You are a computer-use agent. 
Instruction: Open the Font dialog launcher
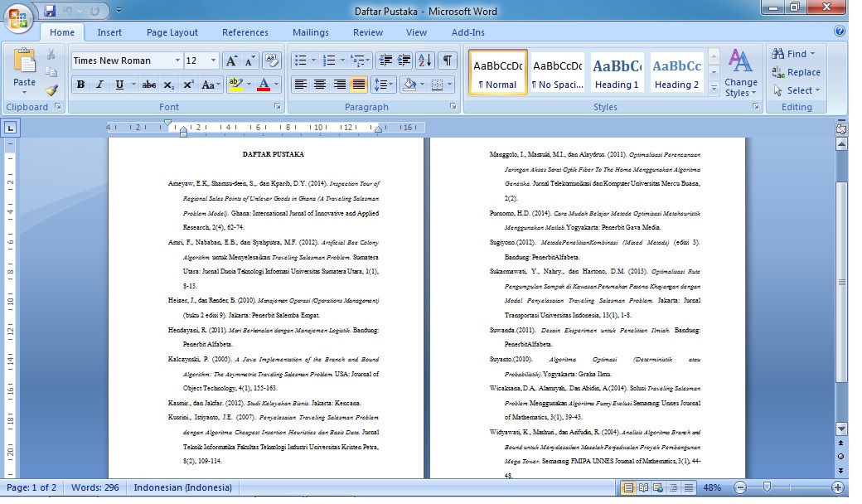(277, 107)
